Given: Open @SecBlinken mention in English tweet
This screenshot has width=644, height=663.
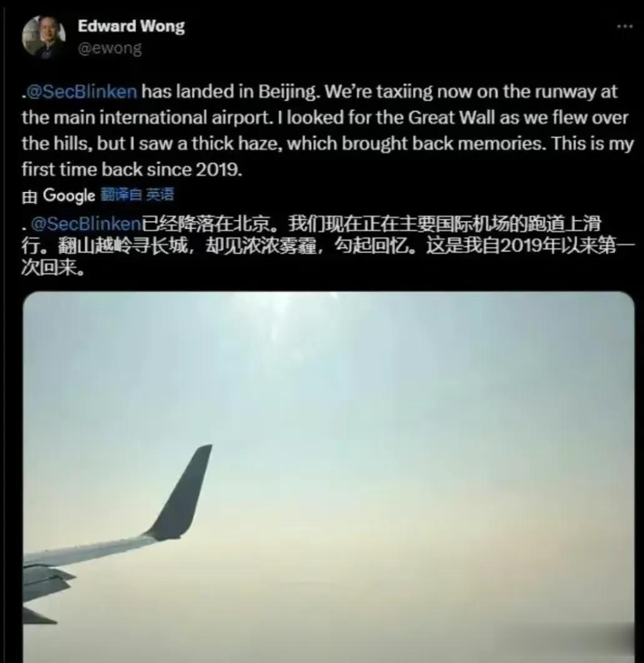Looking at the screenshot, I should click(x=82, y=92).
